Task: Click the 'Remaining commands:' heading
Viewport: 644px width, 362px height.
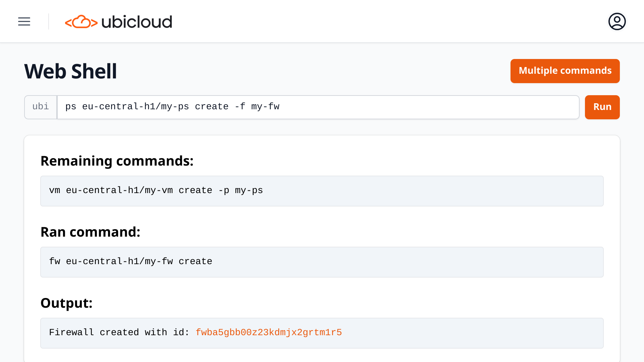Action: point(117,161)
